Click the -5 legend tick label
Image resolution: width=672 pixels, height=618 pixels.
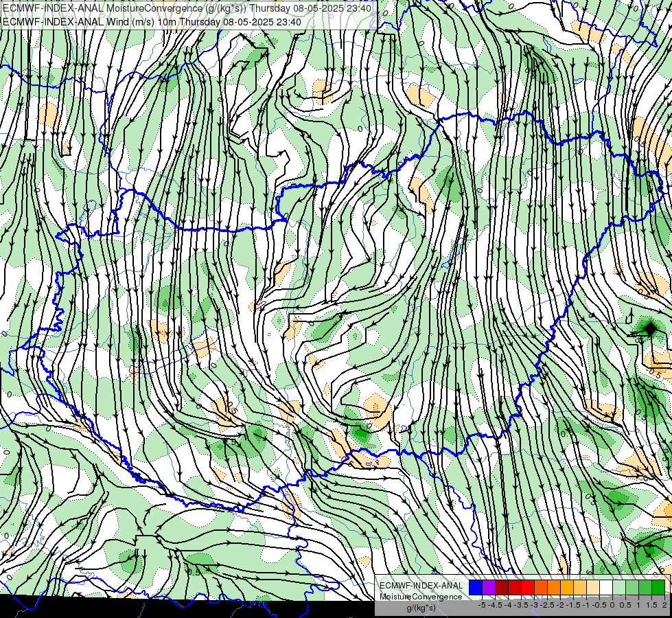(x=482, y=605)
